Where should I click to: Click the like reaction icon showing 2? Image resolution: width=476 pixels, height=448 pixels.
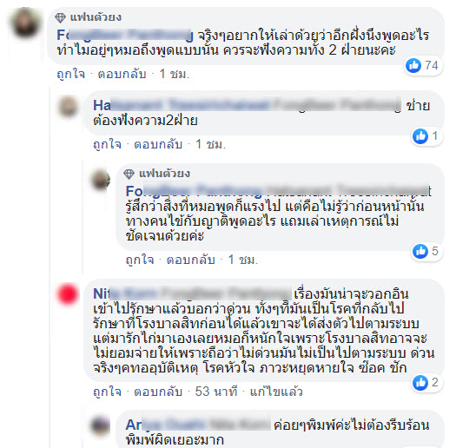420,382
